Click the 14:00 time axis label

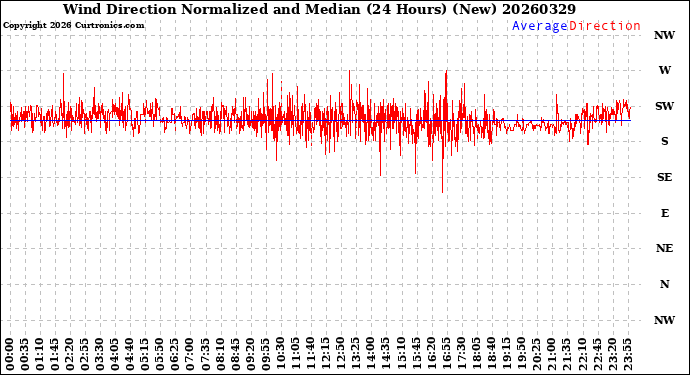(x=370, y=355)
